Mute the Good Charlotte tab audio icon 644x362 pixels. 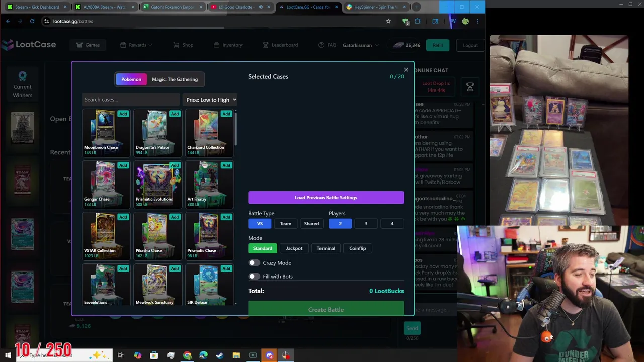(261, 7)
